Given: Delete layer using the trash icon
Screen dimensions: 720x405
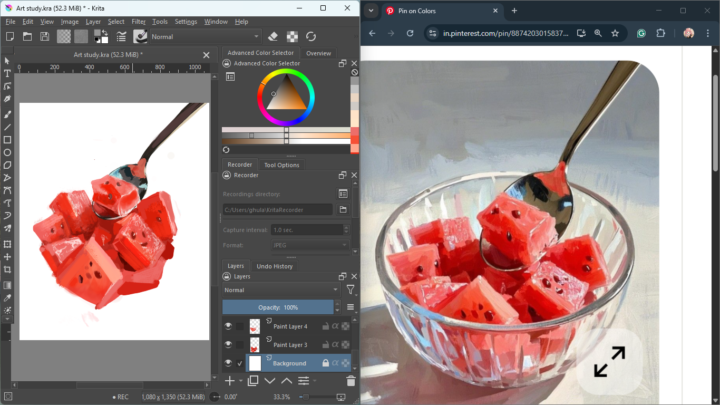Looking at the screenshot, I should (350, 381).
